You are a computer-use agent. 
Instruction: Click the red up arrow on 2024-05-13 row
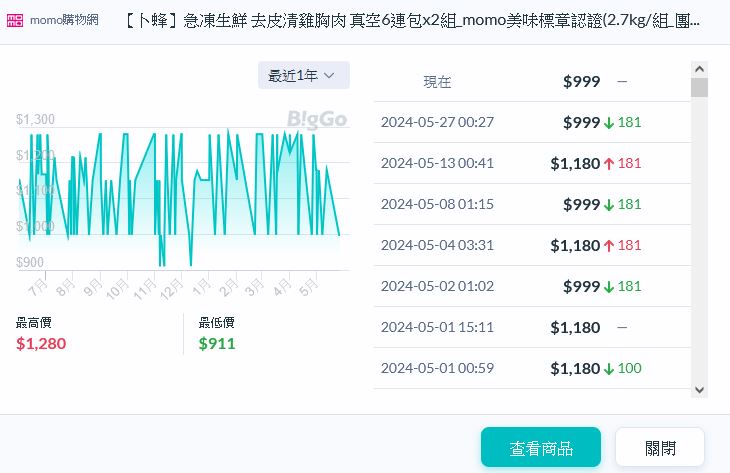click(x=608, y=164)
